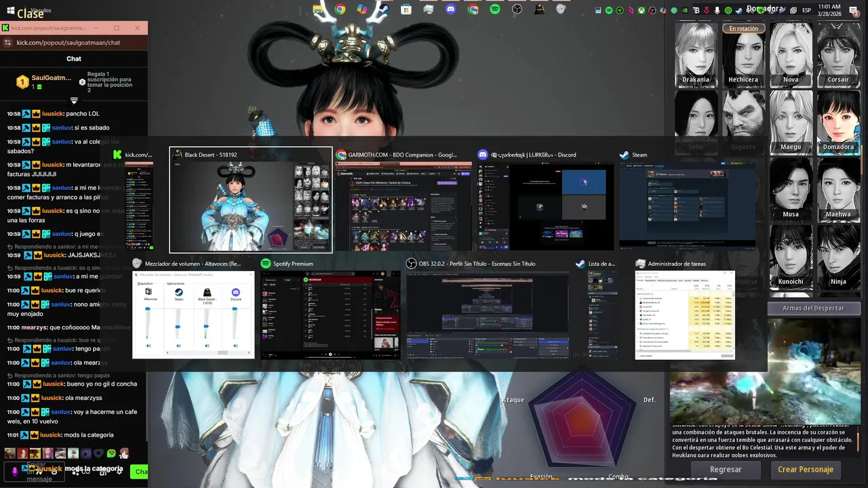Open File Explorer from the taskbar
Screen dimensions: 868x488
(318, 9)
